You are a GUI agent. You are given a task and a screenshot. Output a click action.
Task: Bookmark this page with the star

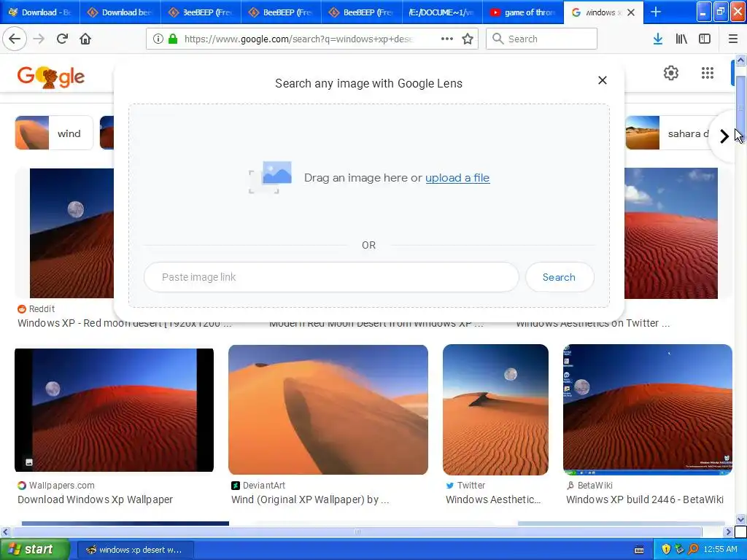click(x=468, y=39)
